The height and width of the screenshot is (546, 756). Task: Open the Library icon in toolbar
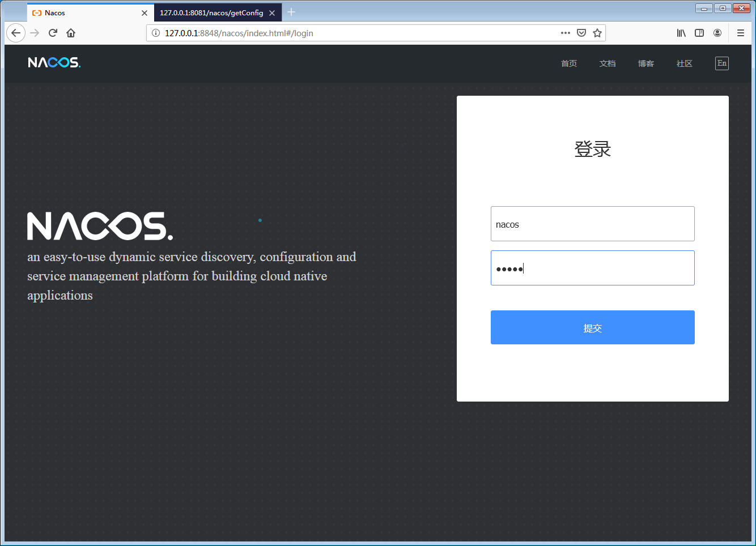tap(681, 33)
